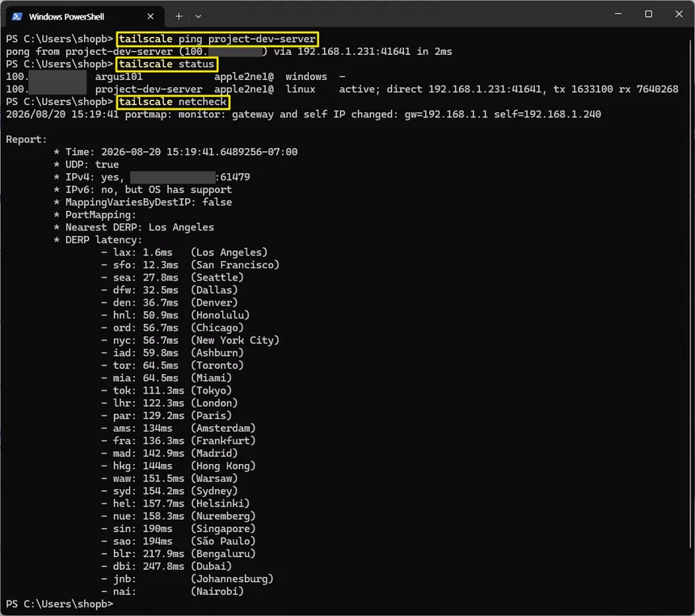This screenshot has width=695, height=616.
Task: Click the final empty PS prompt line
Action: point(59,605)
